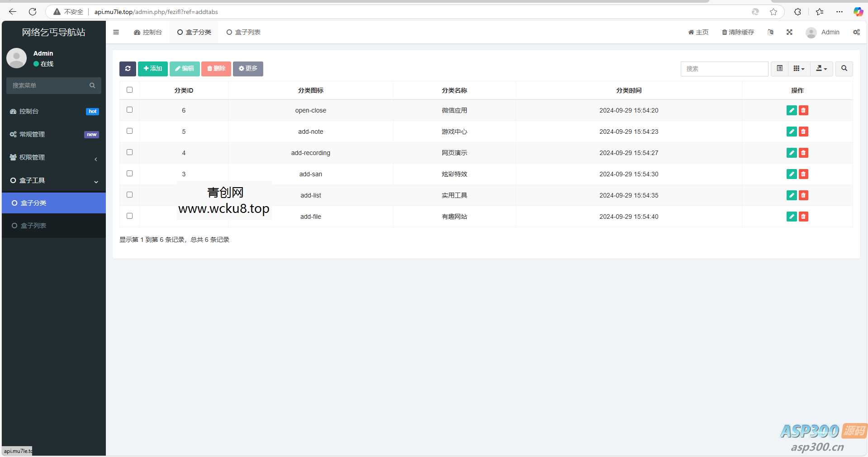This screenshot has width=868, height=457.
Task: Click the refresh icon above the table
Action: click(x=128, y=69)
